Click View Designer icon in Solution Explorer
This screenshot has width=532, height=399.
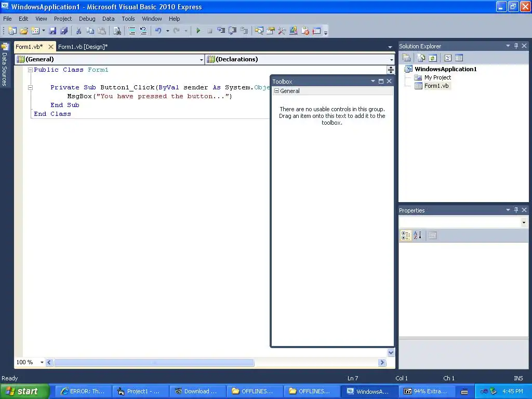459,58
